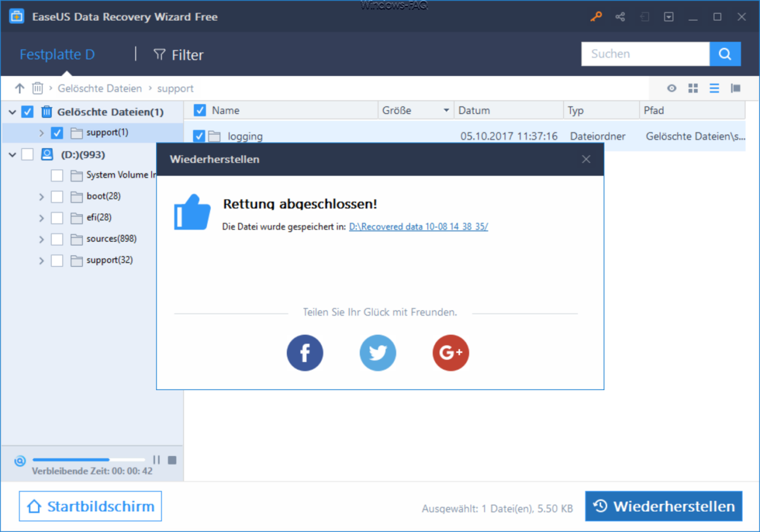Uncheck Gelöschte Dateien(1) checkbox

(x=27, y=112)
